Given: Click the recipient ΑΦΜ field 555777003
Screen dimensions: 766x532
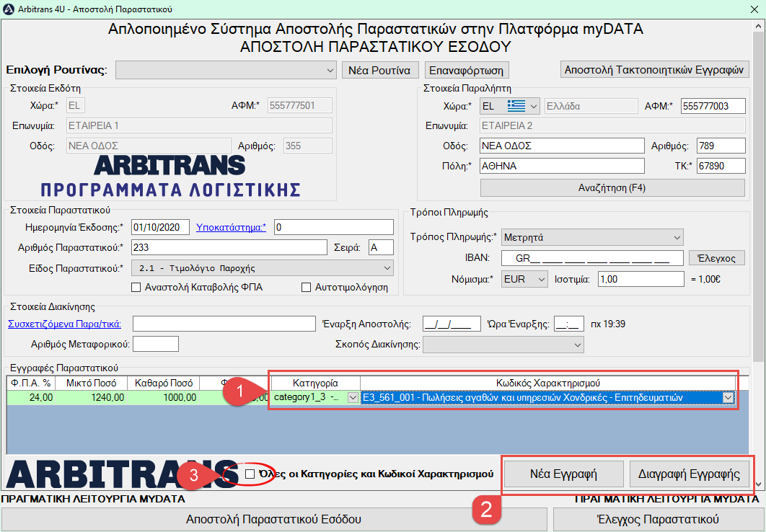Looking at the screenshot, I should tap(713, 106).
